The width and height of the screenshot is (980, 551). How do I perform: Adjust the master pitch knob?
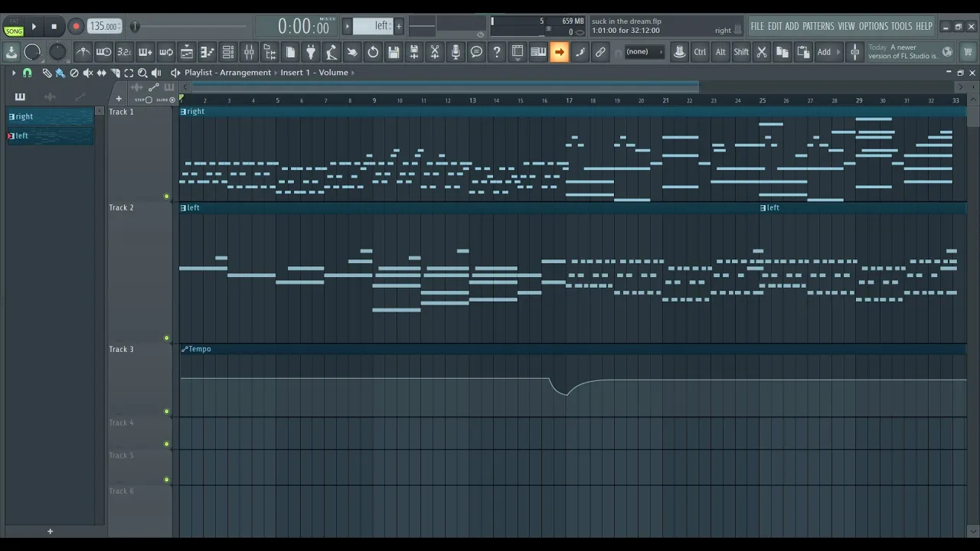tap(57, 52)
